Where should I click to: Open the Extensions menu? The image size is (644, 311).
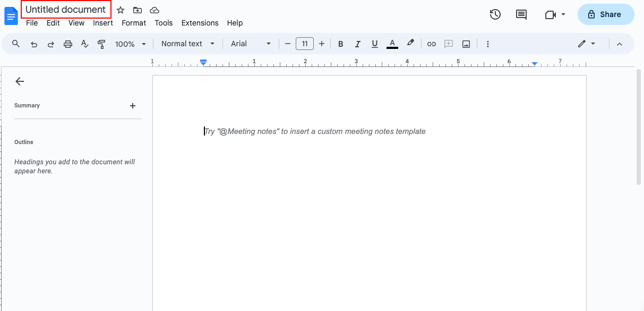click(x=200, y=23)
